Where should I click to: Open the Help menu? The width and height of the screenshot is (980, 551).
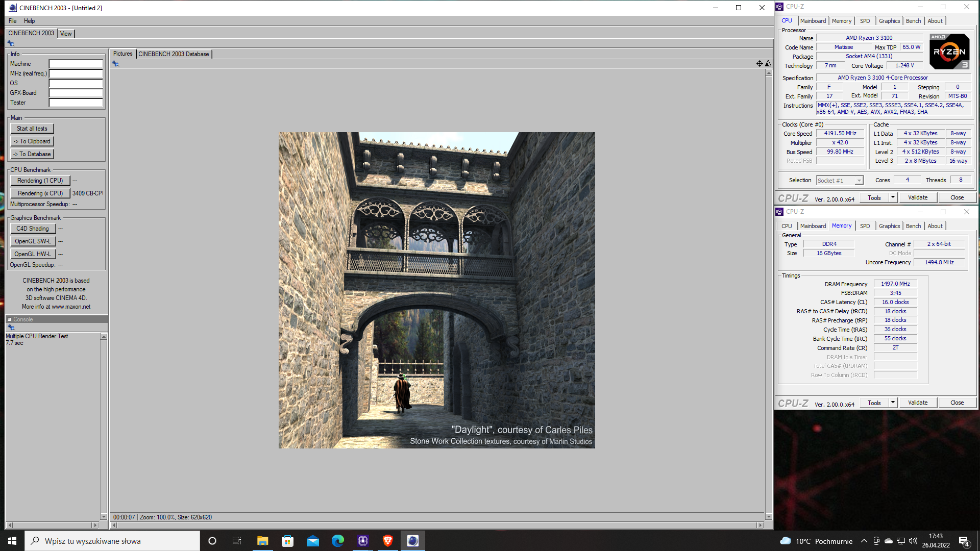30,21
